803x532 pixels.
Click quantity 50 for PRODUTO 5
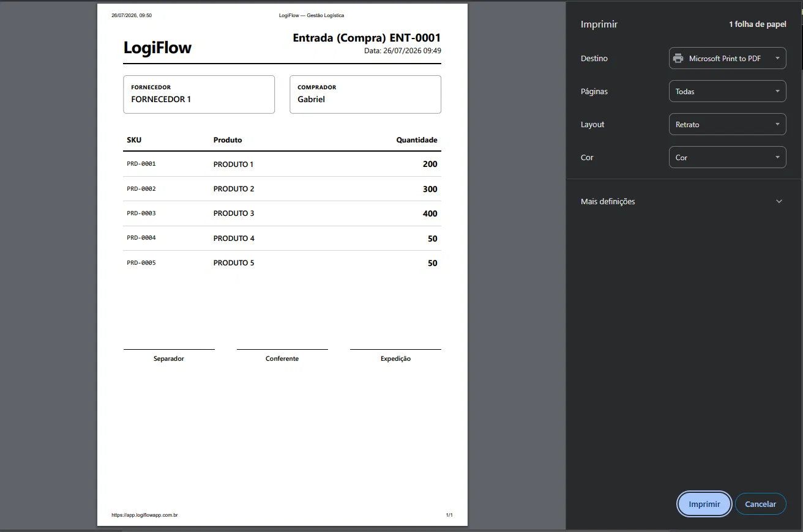point(433,263)
